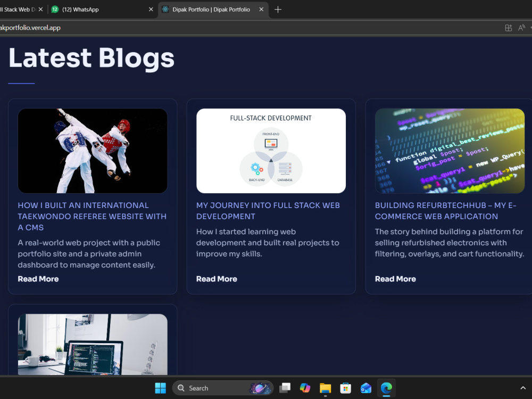The image size is (532, 399).
Task: Open File Explorer from the taskbar
Action: point(325,388)
